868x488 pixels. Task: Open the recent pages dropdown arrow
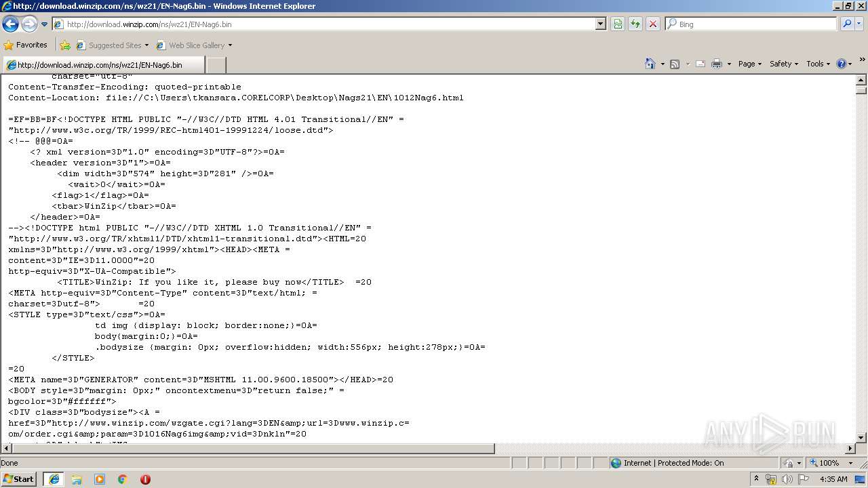point(44,24)
